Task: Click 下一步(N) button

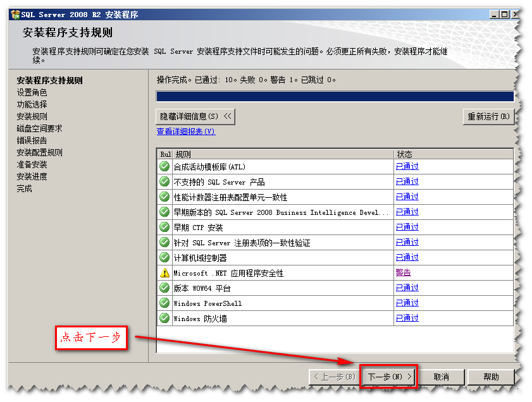Action: click(389, 377)
